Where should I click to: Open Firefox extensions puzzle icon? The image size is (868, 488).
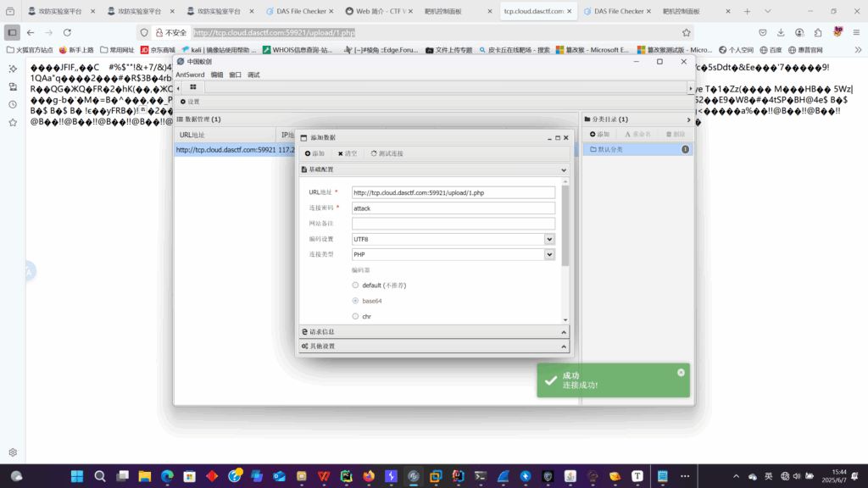pos(818,33)
